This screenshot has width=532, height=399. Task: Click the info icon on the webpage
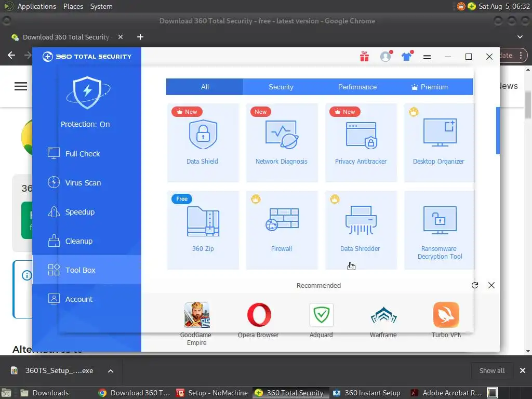[26, 275]
